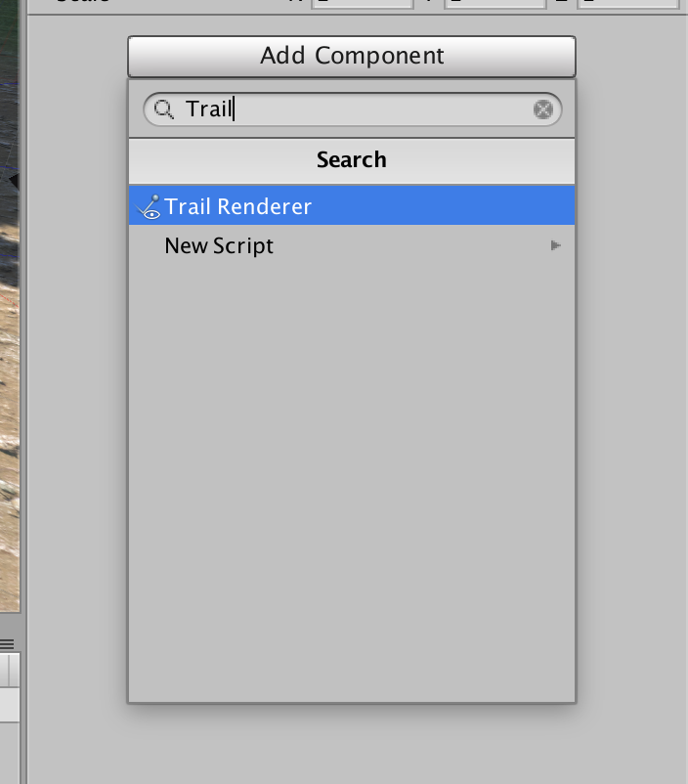The image size is (688, 784).
Task: Click the Scale Z value field
Action: click(x=630, y=3)
